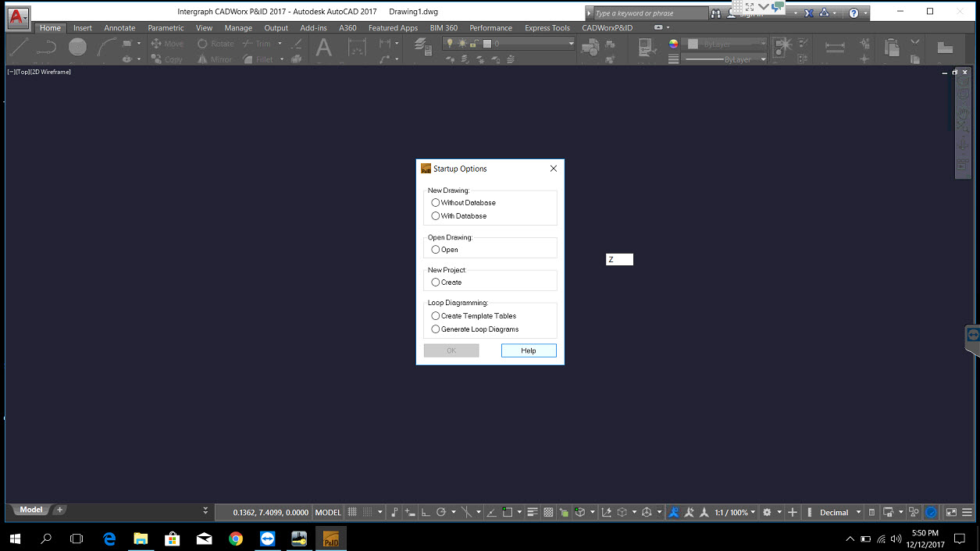Open Google Chrome from the taskbar
Screen dimensions: 980x551
point(236,539)
